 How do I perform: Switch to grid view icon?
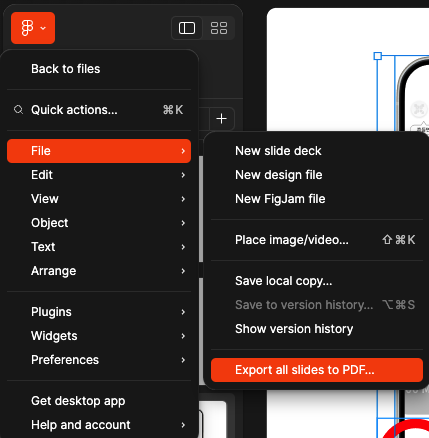click(x=219, y=28)
